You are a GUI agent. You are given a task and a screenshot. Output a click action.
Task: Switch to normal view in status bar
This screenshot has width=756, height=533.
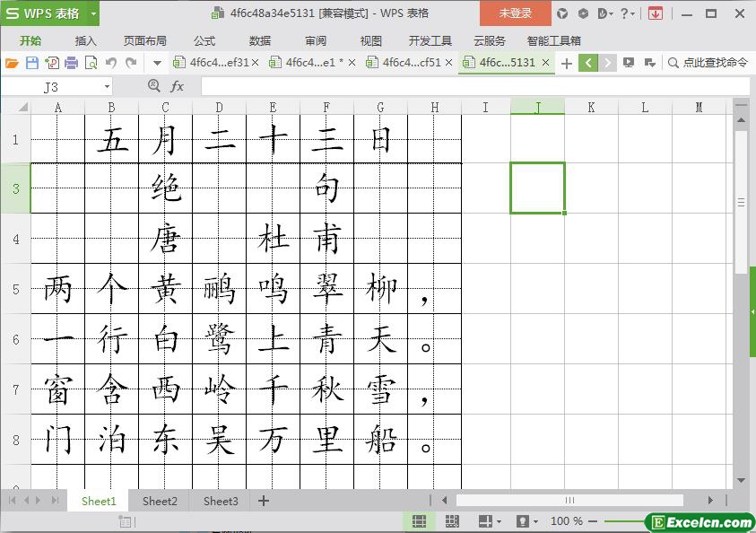(x=419, y=521)
